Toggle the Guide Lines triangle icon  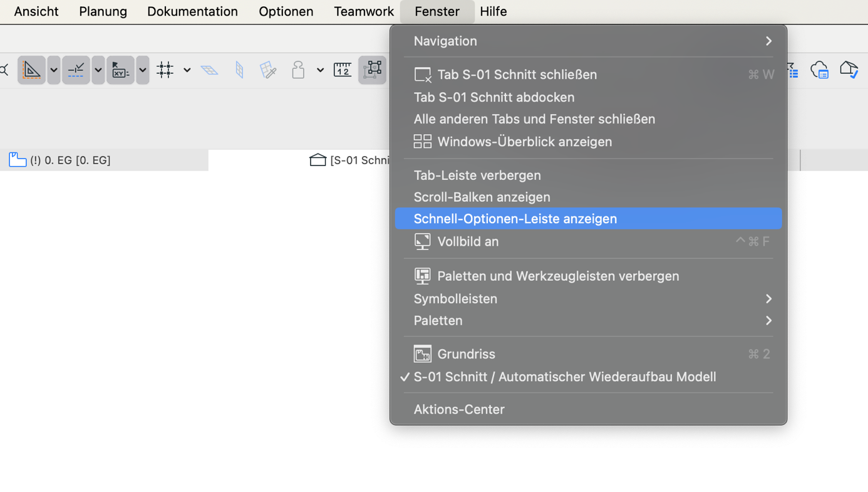[31, 70]
